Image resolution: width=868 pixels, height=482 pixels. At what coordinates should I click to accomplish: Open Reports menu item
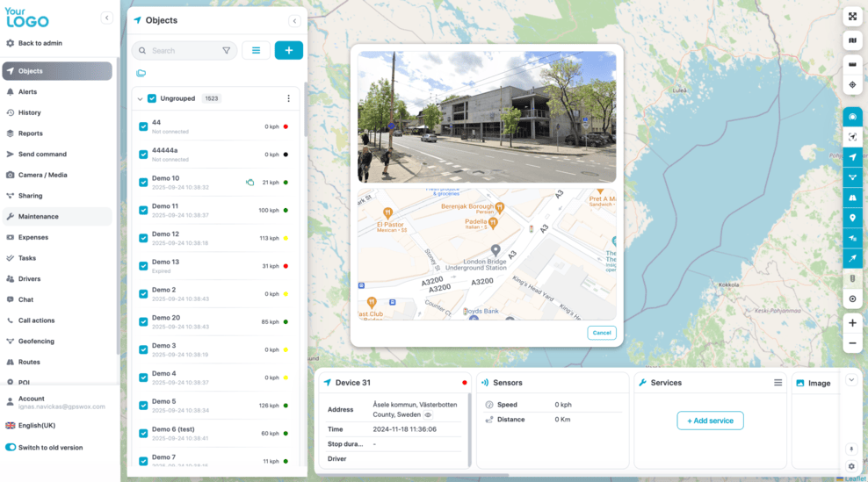click(x=57, y=133)
